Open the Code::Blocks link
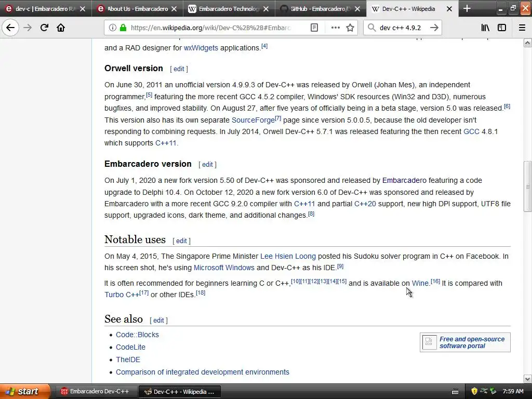532x399 pixels. click(x=137, y=335)
